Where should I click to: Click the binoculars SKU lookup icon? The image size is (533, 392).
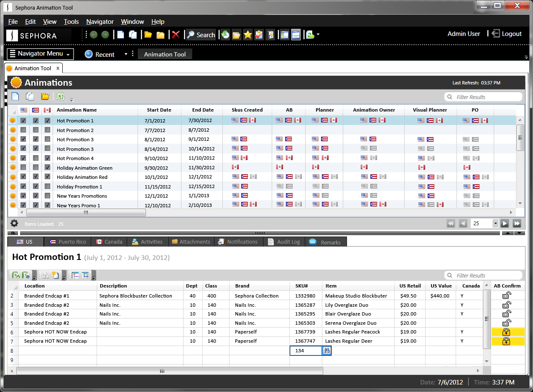pyautogui.click(x=326, y=351)
